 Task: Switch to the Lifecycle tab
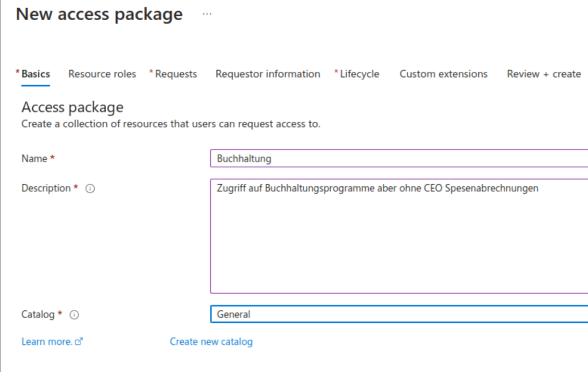[x=359, y=74]
